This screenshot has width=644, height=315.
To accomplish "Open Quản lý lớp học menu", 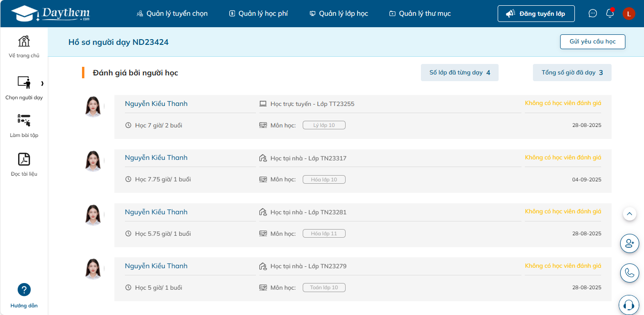I will (x=338, y=13).
